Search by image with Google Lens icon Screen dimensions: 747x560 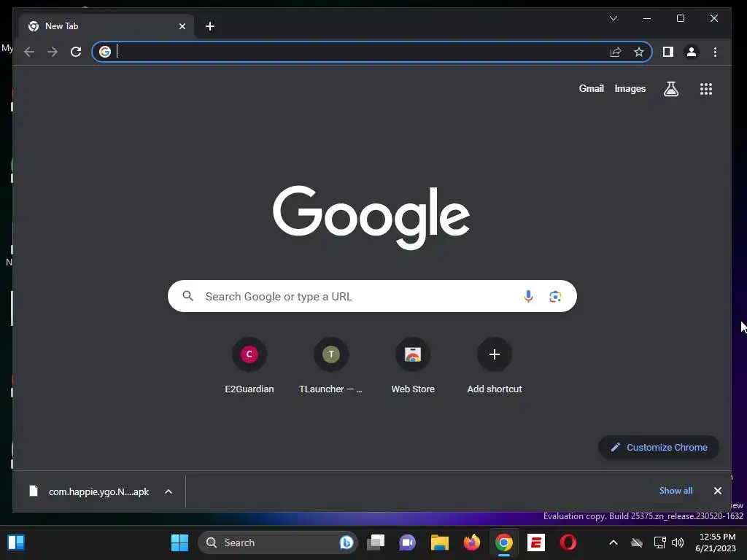[555, 296]
